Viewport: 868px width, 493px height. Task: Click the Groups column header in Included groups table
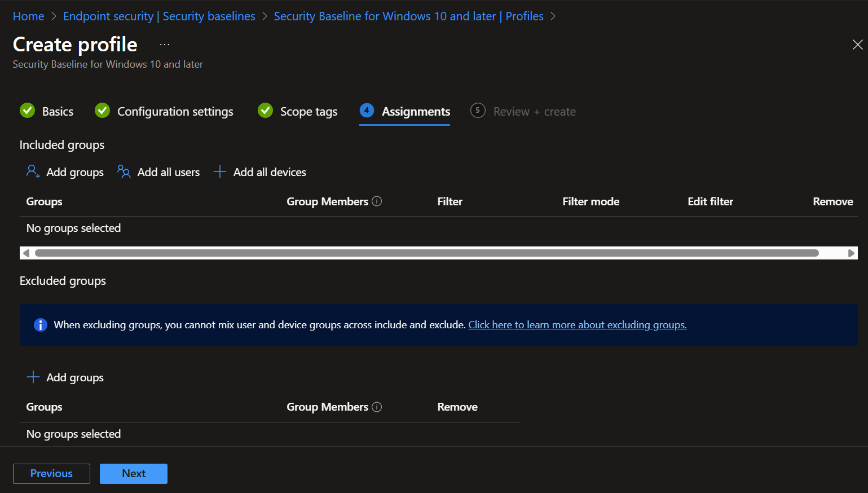[45, 201]
